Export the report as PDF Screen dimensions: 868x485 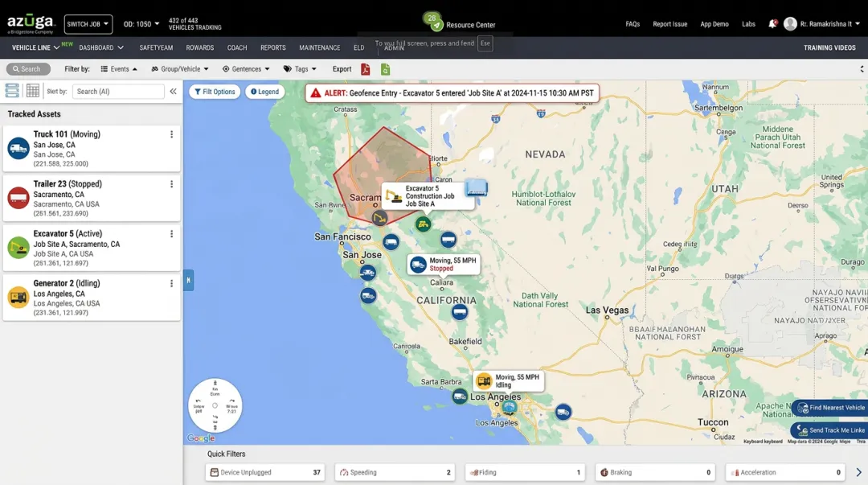(366, 69)
